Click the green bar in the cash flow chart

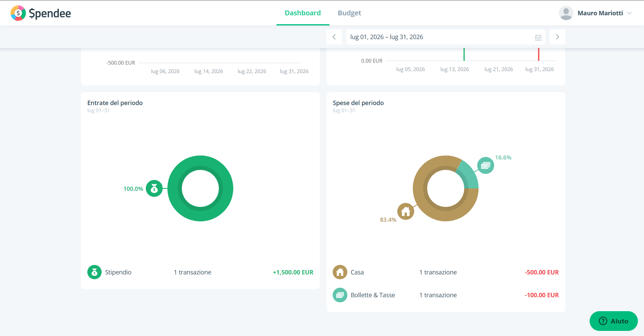pyautogui.click(x=464, y=54)
